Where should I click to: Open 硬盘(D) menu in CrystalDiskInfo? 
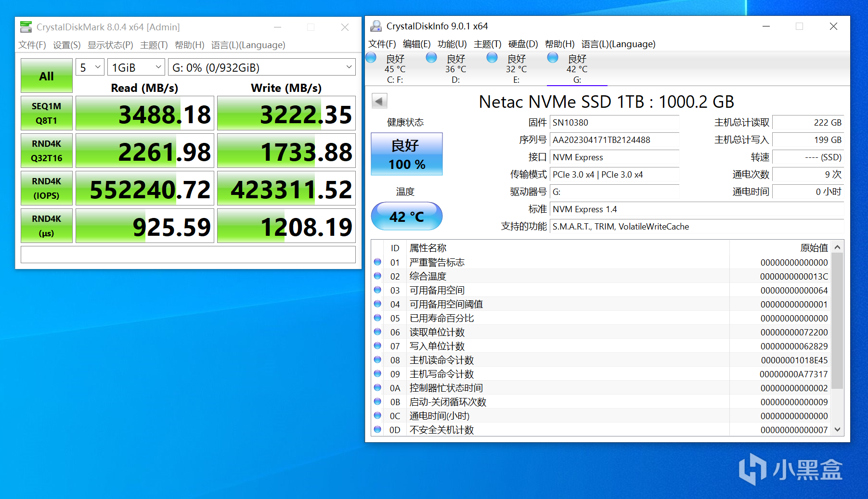click(x=523, y=44)
